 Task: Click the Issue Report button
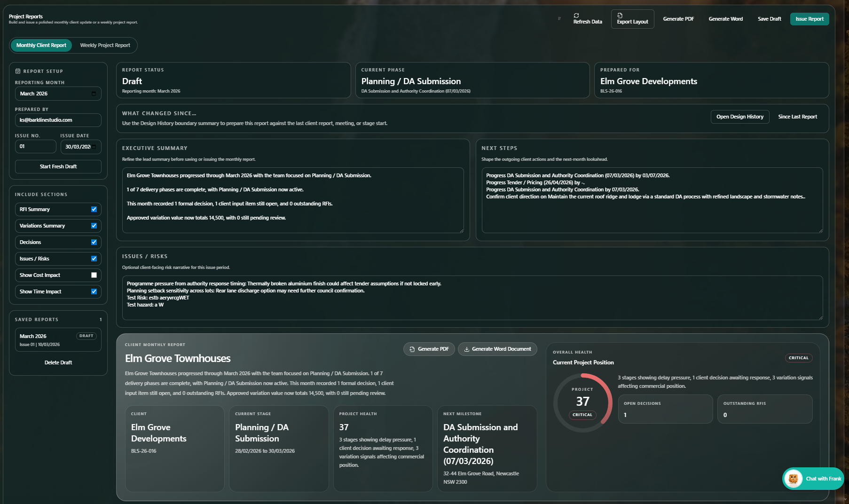click(x=809, y=19)
